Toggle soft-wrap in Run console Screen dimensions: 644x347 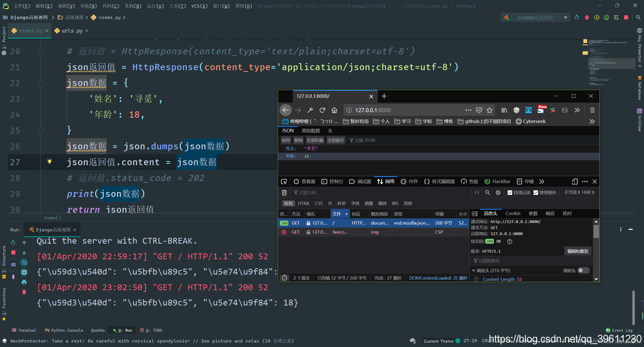pos(24,263)
